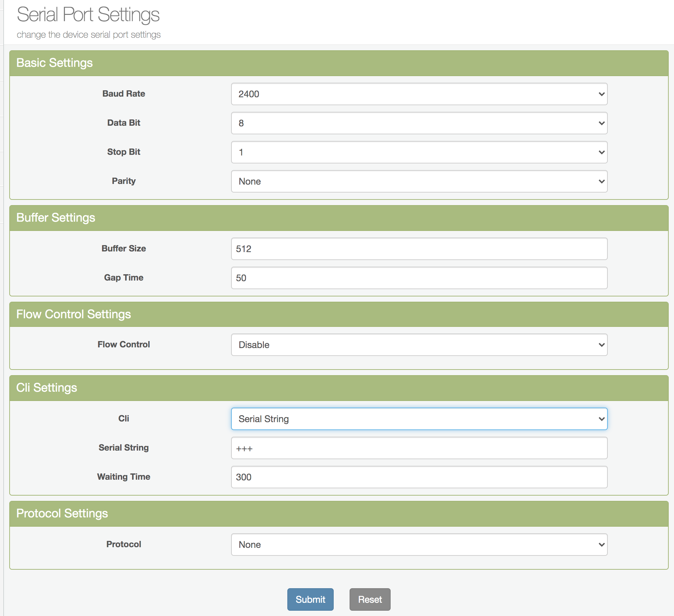Screen dimensions: 674x616
Task: Open the Parity dropdown
Action: click(419, 181)
